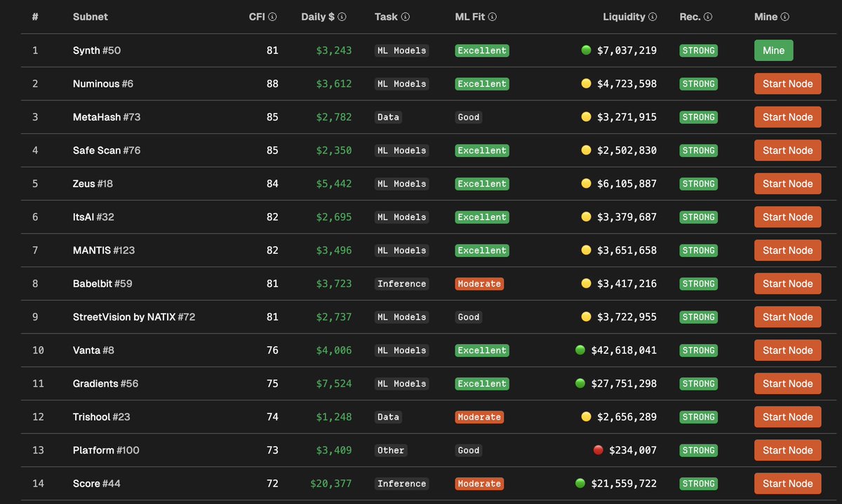Click the $20,377 daily value
The height and width of the screenshot is (504, 842).
[x=331, y=483]
